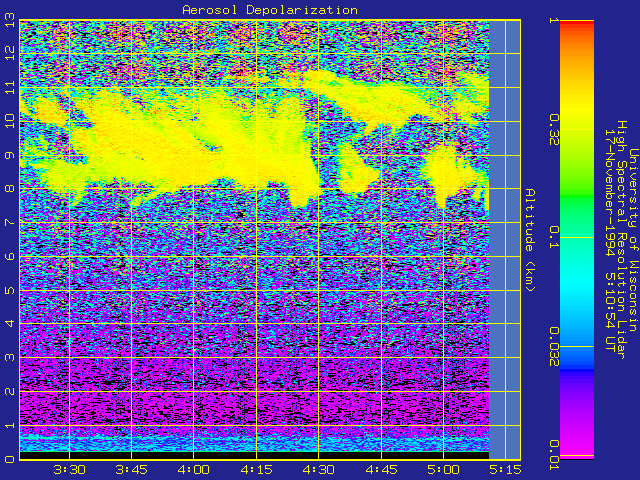The height and width of the screenshot is (480, 640).
Task: Click the altitude axis label 8
Action: pyautogui.click(x=9, y=189)
